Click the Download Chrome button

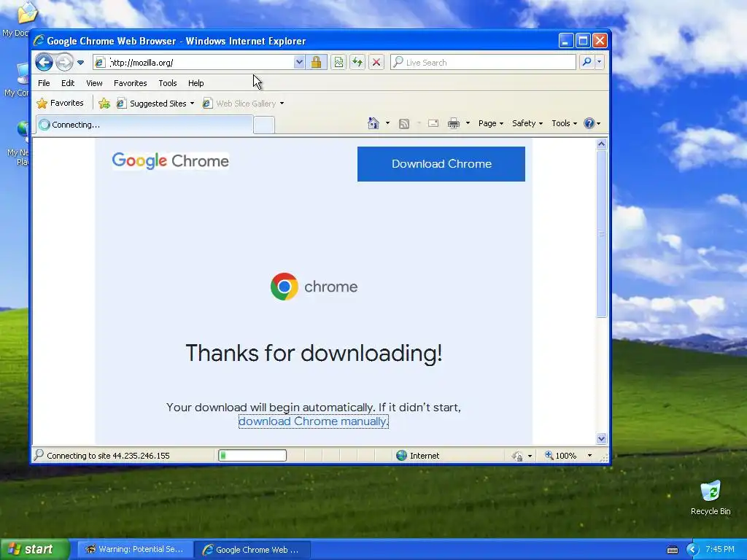441,164
